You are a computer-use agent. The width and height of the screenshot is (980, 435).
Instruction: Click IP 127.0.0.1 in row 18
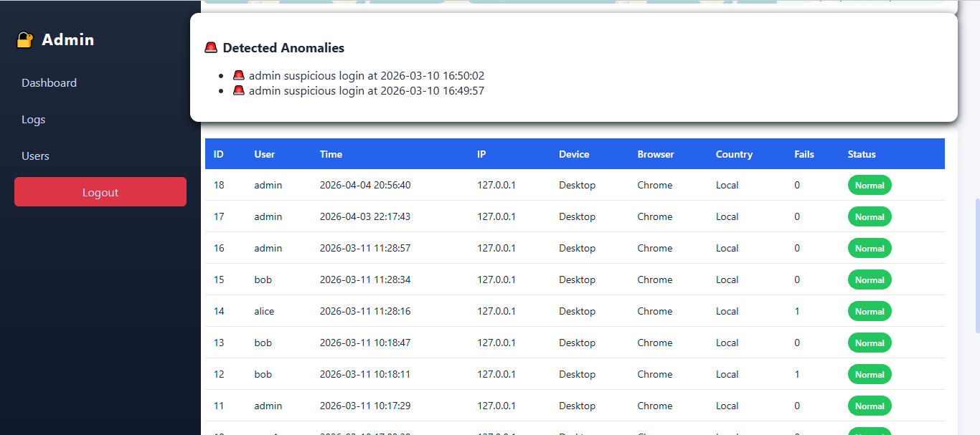[496, 185]
